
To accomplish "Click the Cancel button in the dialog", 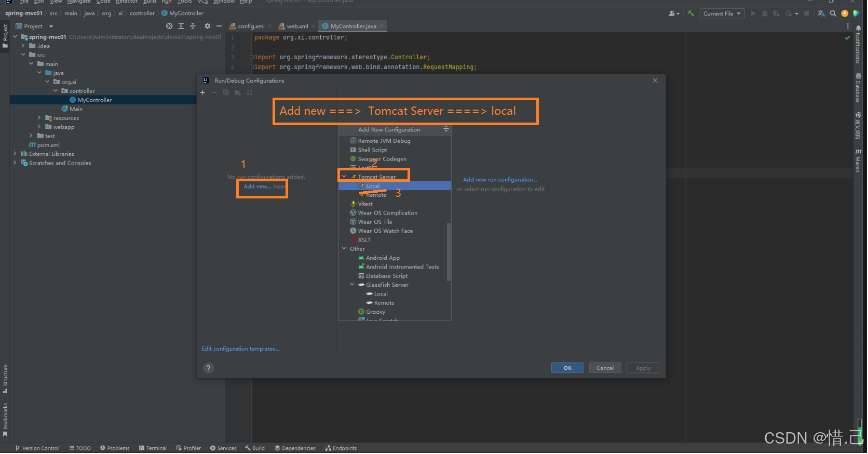I will pos(605,368).
